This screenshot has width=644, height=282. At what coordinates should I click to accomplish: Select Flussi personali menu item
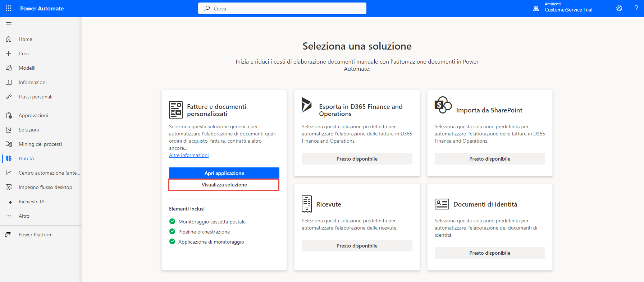pyautogui.click(x=36, y=97)
